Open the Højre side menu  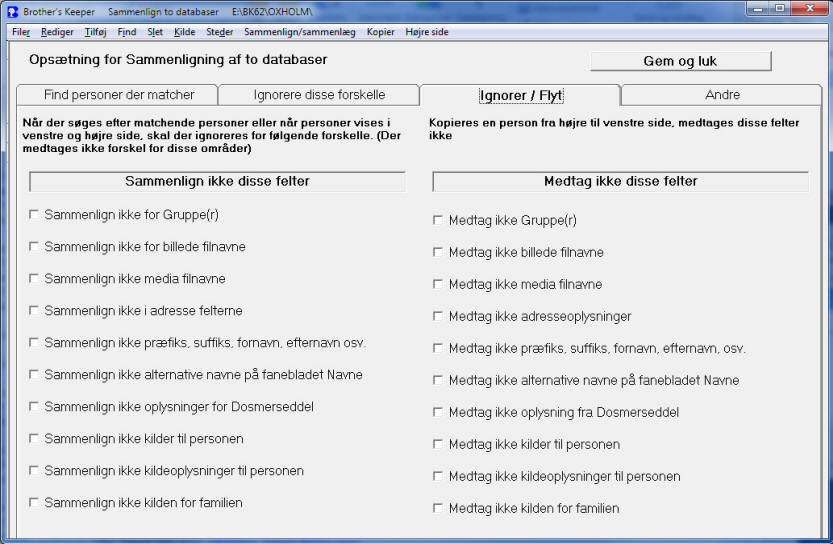(x=427, y=32)
